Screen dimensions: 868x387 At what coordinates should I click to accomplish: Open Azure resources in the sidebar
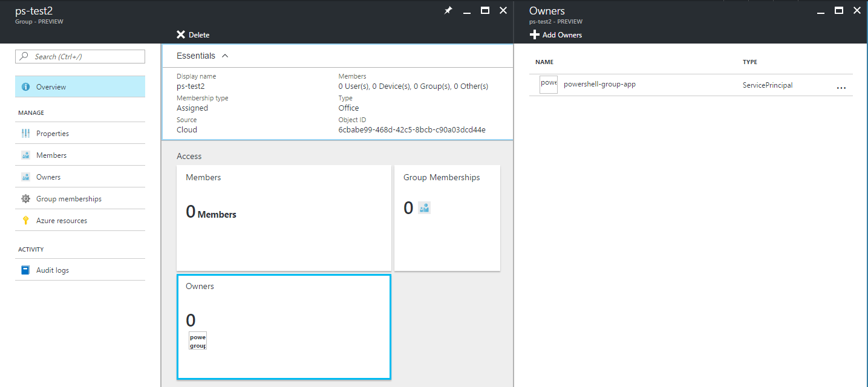click(80, 221)
